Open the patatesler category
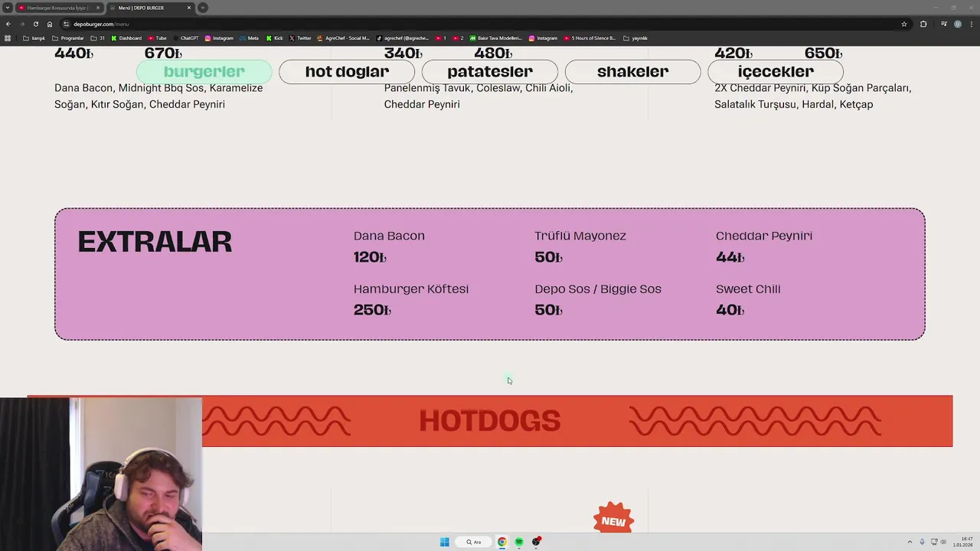This screenshot has width=980, height=551. click(490, 71)
